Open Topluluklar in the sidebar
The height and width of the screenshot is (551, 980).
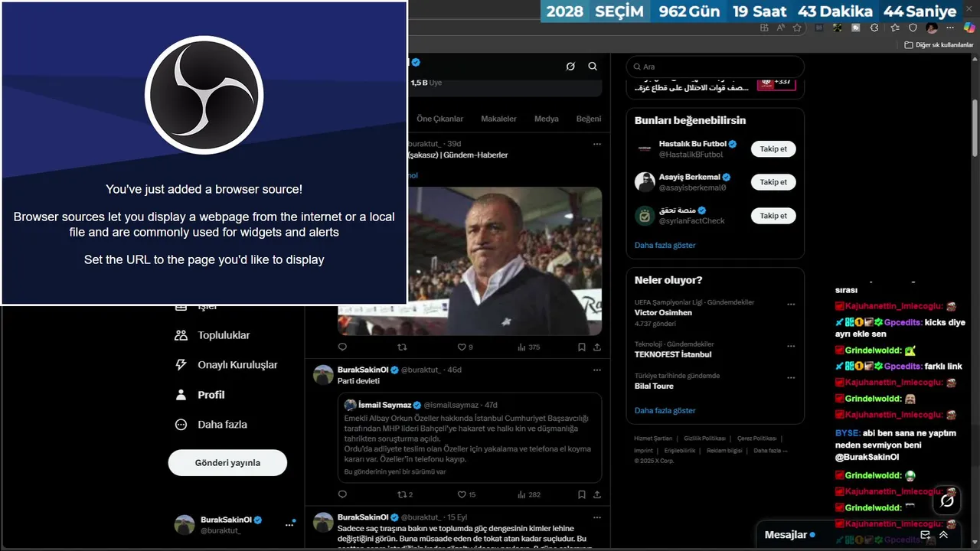(213, 335)
